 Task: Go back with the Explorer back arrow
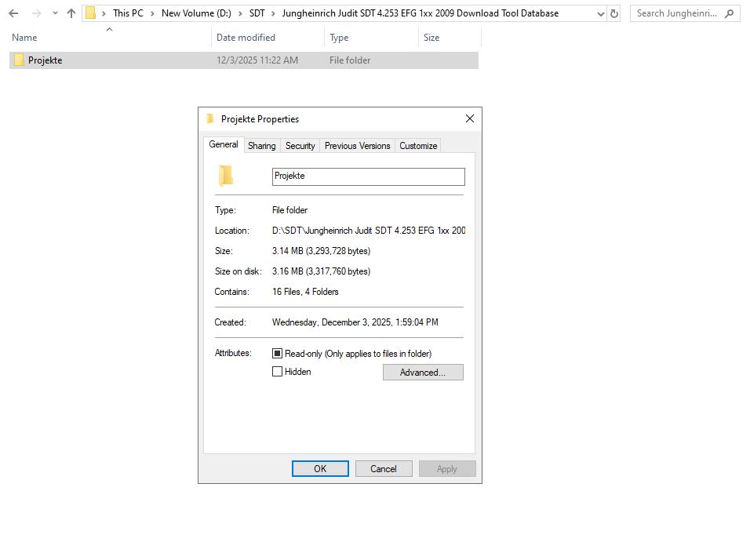coord(13,13)
